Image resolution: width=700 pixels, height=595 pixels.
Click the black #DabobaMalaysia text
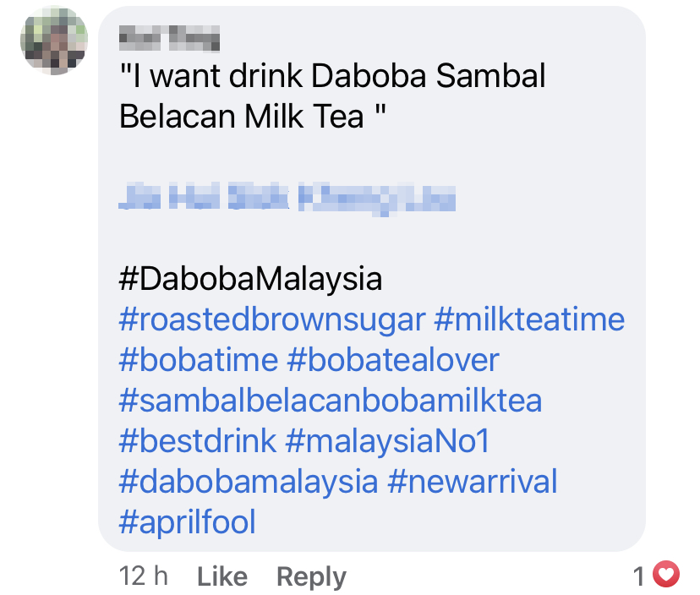click(251, 279)
